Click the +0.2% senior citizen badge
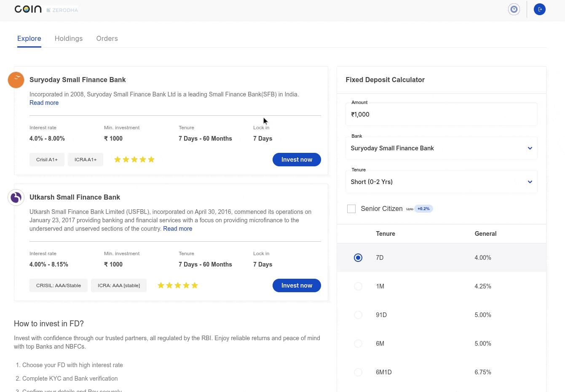The image size is (565, 392). coord(423,209)
